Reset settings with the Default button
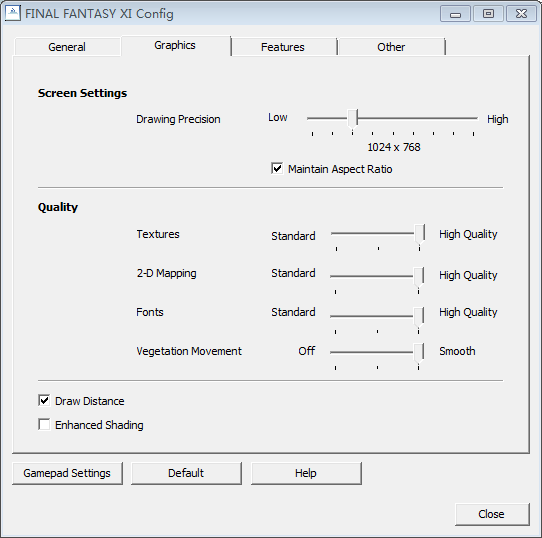This screenshot has width=542, height=538. click(x=186, y=473)
